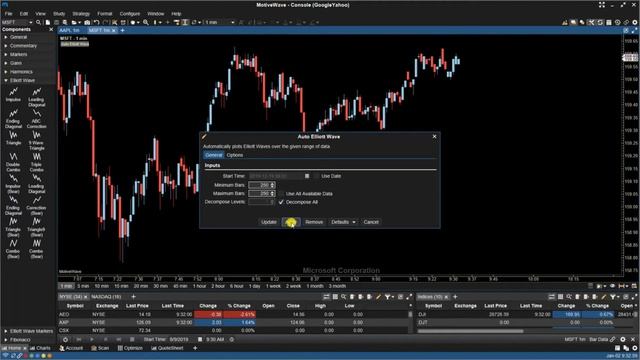Expand the Harmonics components group
The image size is (640, 360).
click(6, 72)
